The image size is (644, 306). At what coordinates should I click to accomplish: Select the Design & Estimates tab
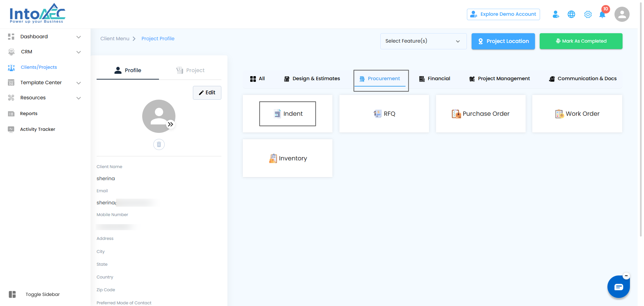(312, 79)
